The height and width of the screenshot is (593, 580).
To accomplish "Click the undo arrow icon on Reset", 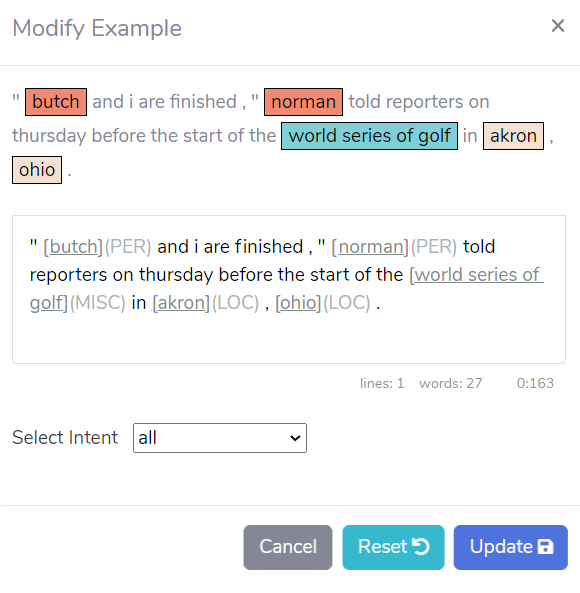I will 420,546.
